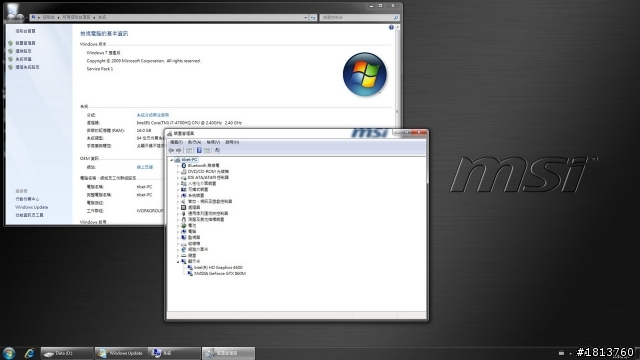Open the Windows Start orb
640x360 pixels.
pos(9,353)
